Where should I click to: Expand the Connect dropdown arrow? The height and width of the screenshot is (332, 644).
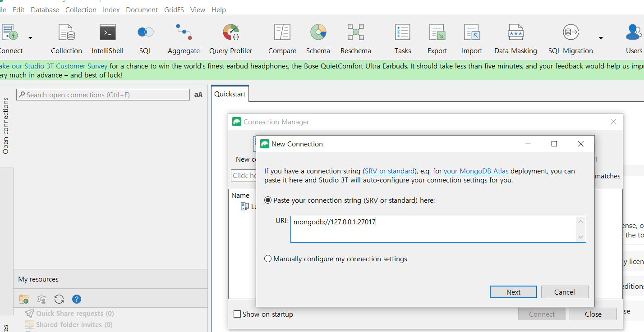tap(31, 38)
